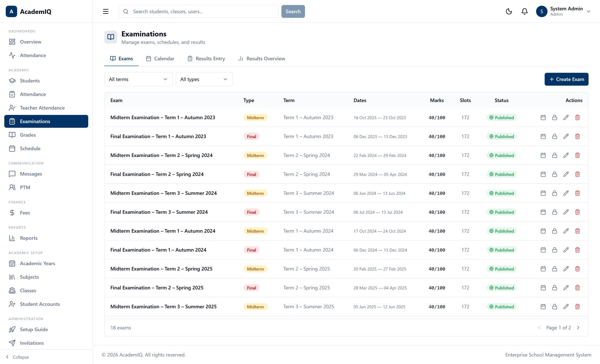Image resolution: width=600 pixels, height=364 pixels.
Task: Toggle dark mode with the moon icon
Action: 509,11
